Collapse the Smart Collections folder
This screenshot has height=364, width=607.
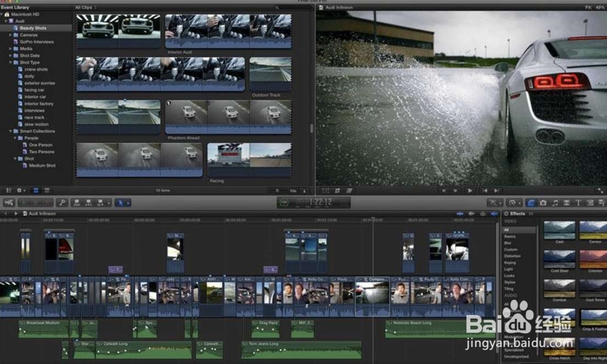10,131
